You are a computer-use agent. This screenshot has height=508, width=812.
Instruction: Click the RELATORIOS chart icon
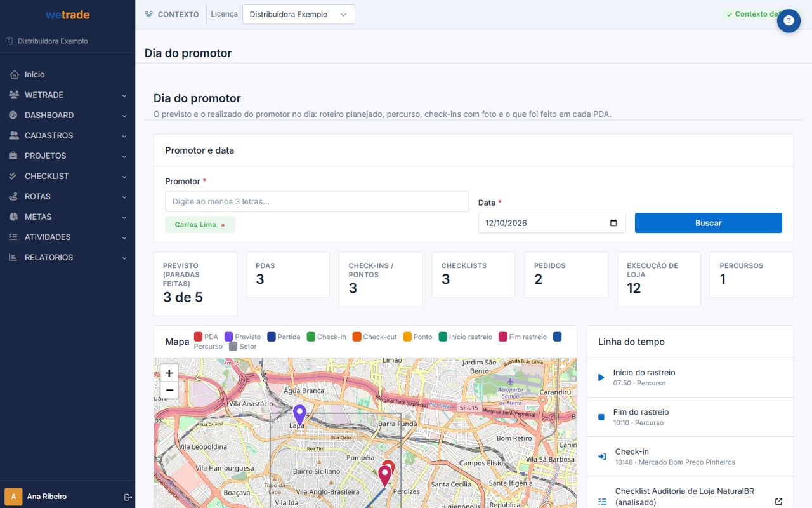pos(14,258)
